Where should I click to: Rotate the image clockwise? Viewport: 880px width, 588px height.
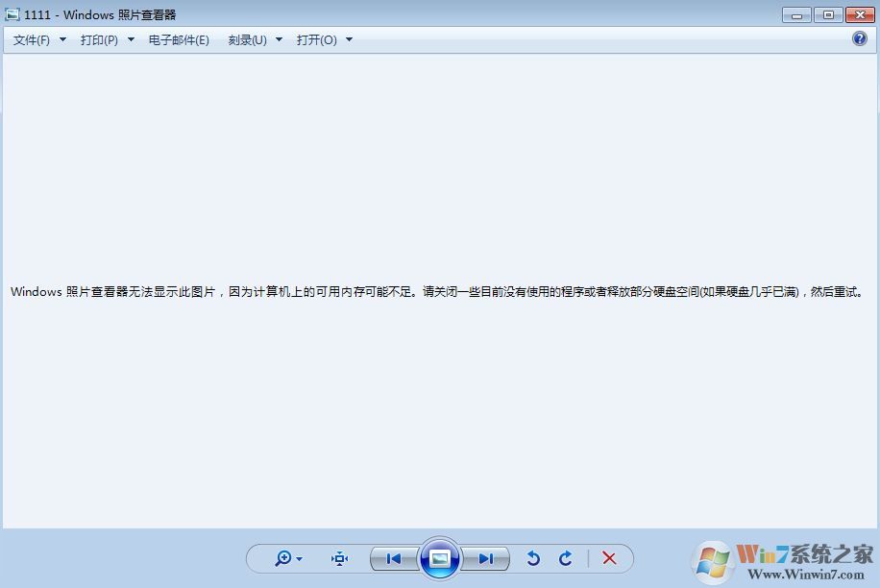[x=566, y=558]
